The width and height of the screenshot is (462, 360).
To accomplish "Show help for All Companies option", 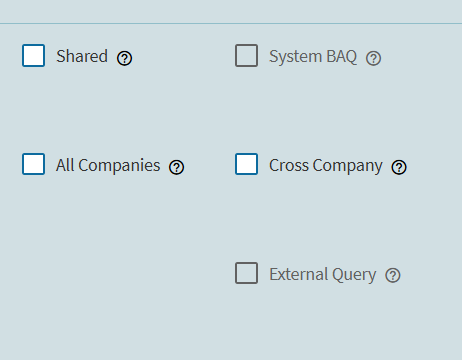I will pyautogui.click(x=176, y=167).
